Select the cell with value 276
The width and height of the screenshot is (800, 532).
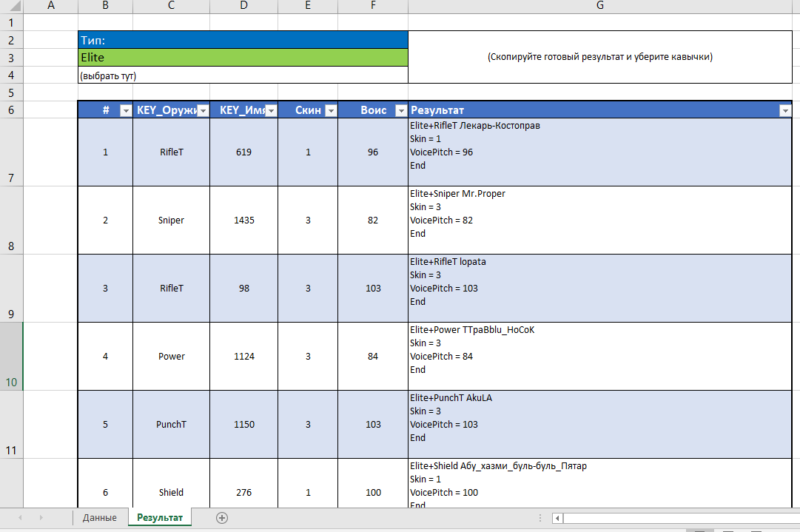tap(244, 484)
